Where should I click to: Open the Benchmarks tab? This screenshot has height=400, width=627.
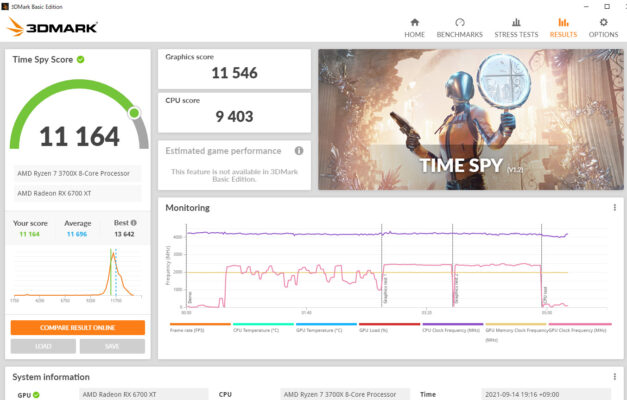(459, 28)
